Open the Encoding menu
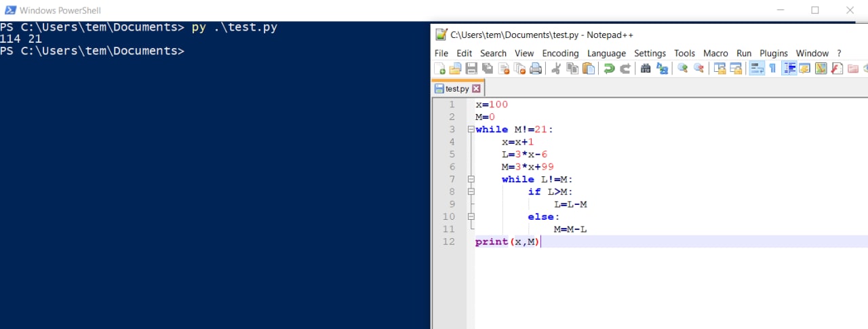Screen dimensions: 868x329 560,53
